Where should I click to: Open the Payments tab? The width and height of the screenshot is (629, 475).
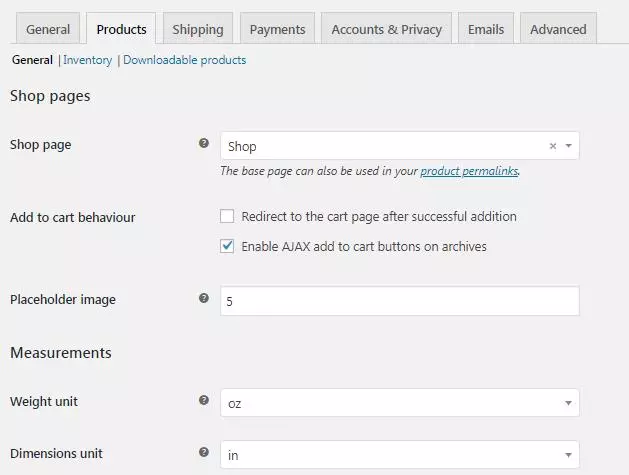(278, 29)
